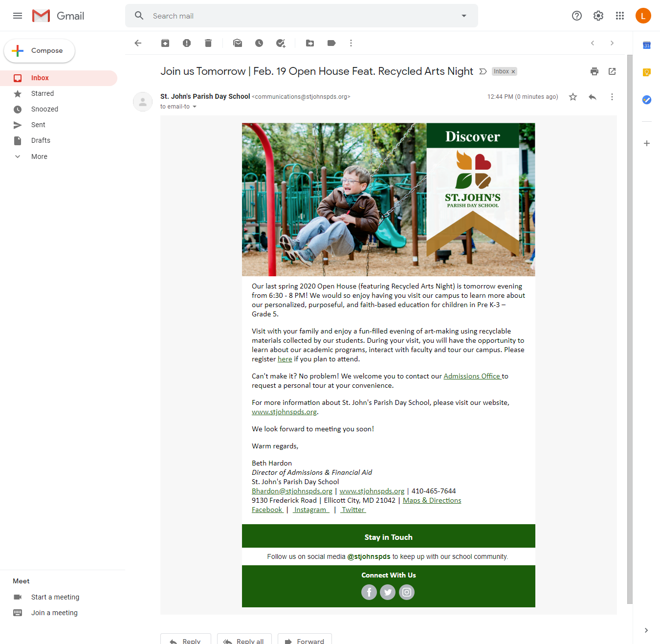Add the email to Tasks

tap(281, 43)
